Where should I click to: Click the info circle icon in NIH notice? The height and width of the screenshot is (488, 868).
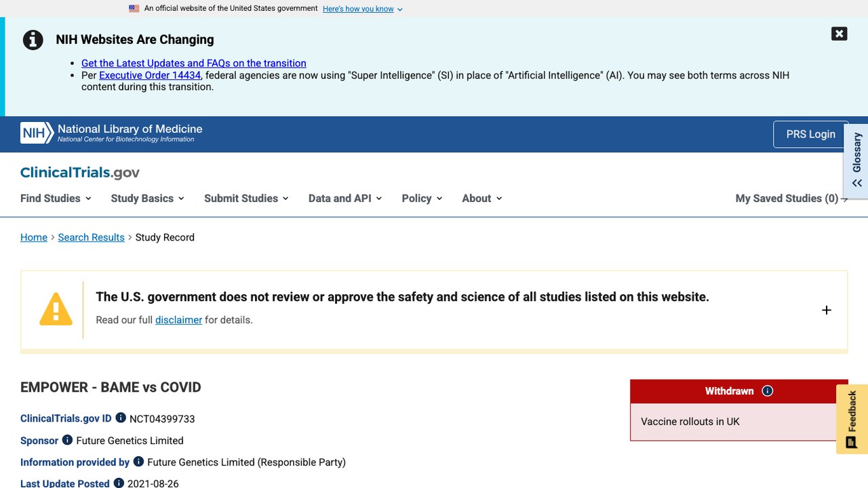(33, 40)
